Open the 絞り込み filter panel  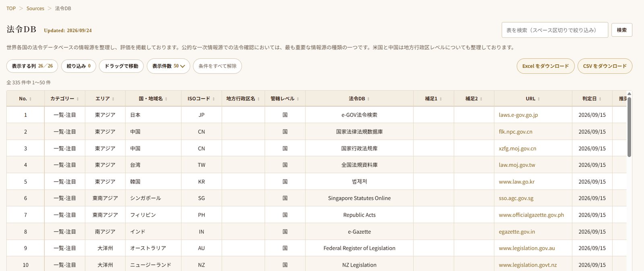pos(78,66)
